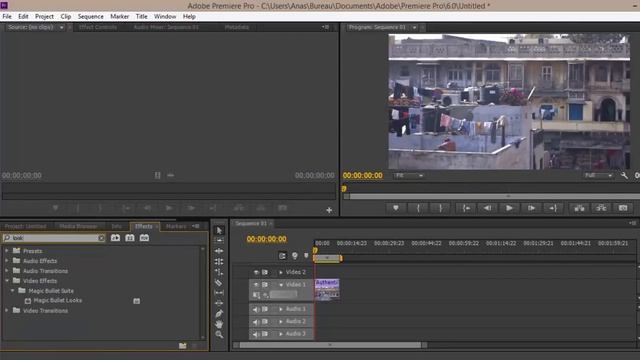Toggle Snap in the timeline

(282, 256)
